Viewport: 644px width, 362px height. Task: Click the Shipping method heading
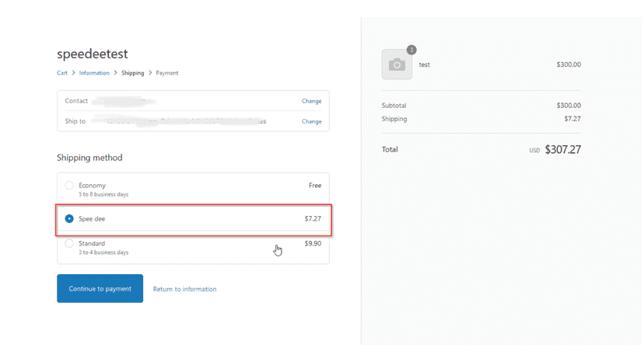89,158
